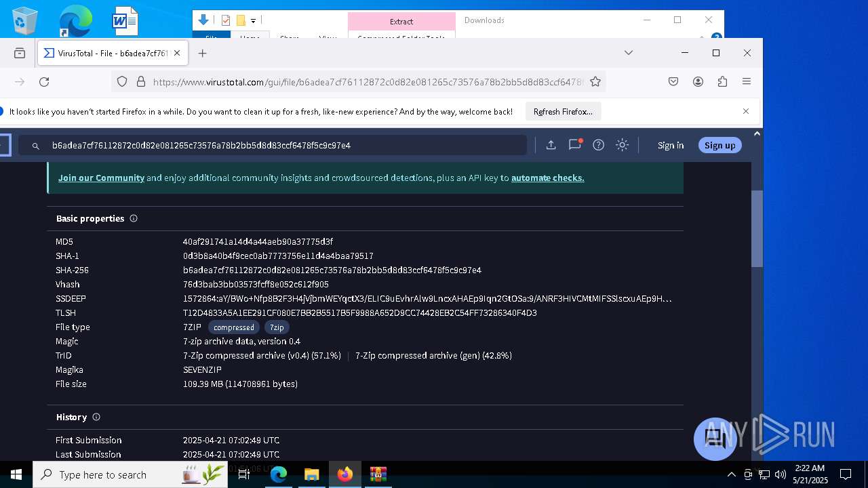Viewport: 868px width, 488px height.
Task: Open the Action Center notifications
Action: [846, 474]
